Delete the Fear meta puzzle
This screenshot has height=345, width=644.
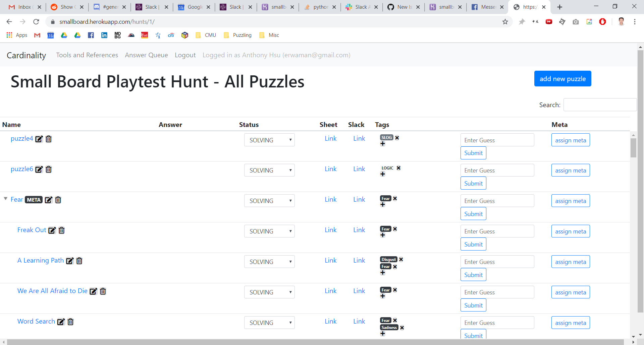[x=58, y=200]
